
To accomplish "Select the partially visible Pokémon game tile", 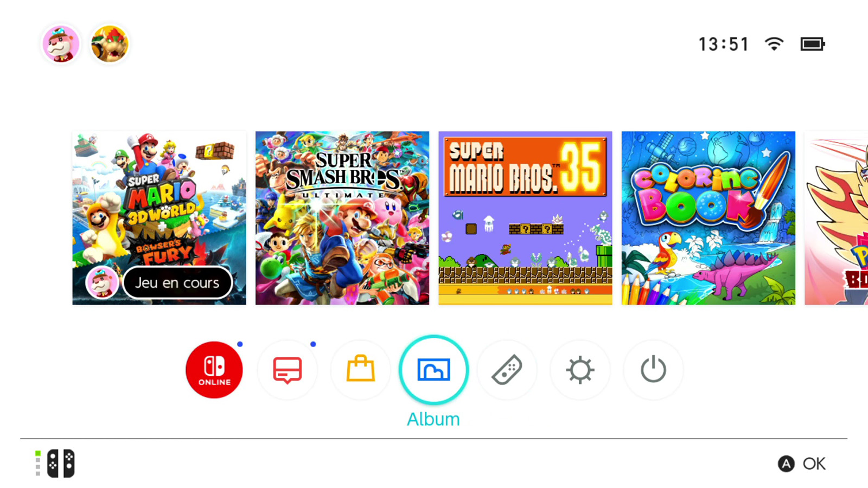I will coord(837,218).
